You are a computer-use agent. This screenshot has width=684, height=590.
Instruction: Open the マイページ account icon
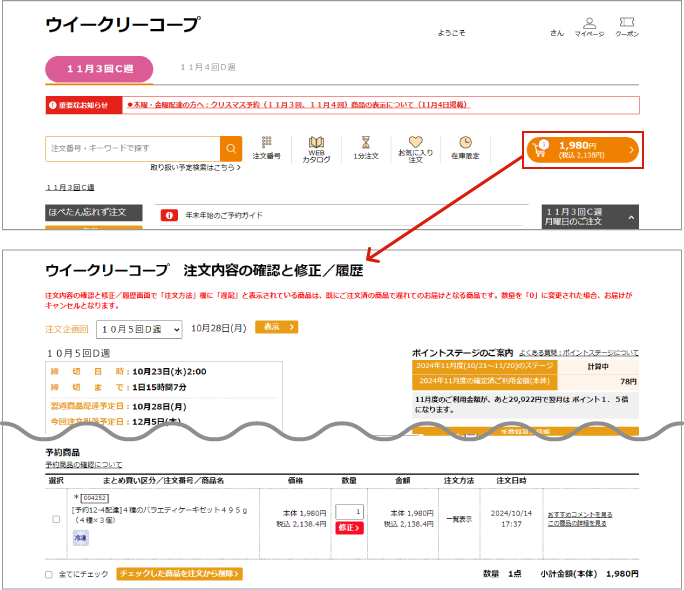(588, 27)
